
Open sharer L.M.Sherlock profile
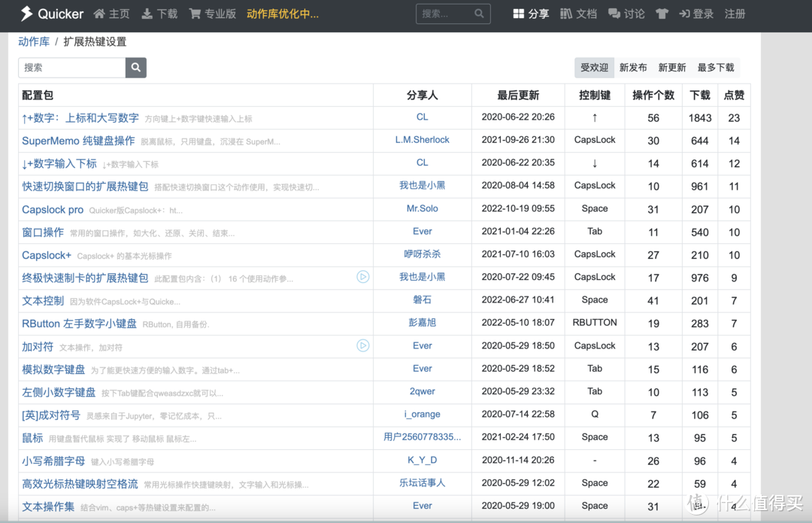pyautogui.click(x=422, y=140)
